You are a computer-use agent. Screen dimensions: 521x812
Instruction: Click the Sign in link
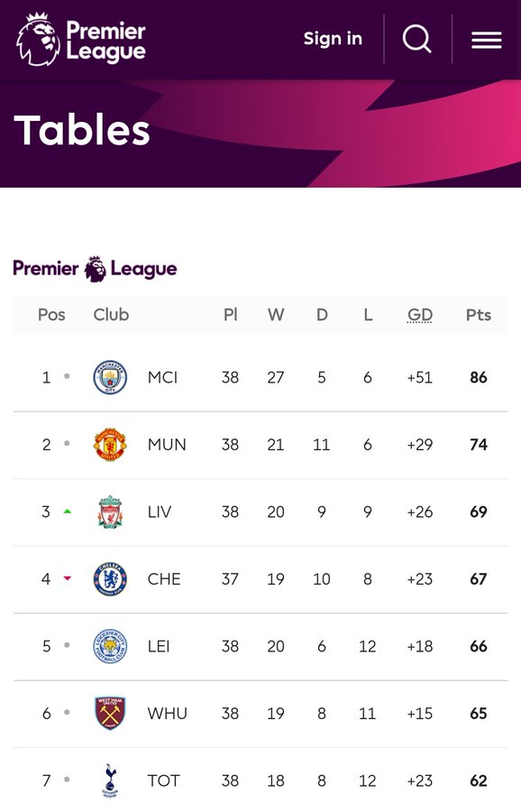point(333,38)
